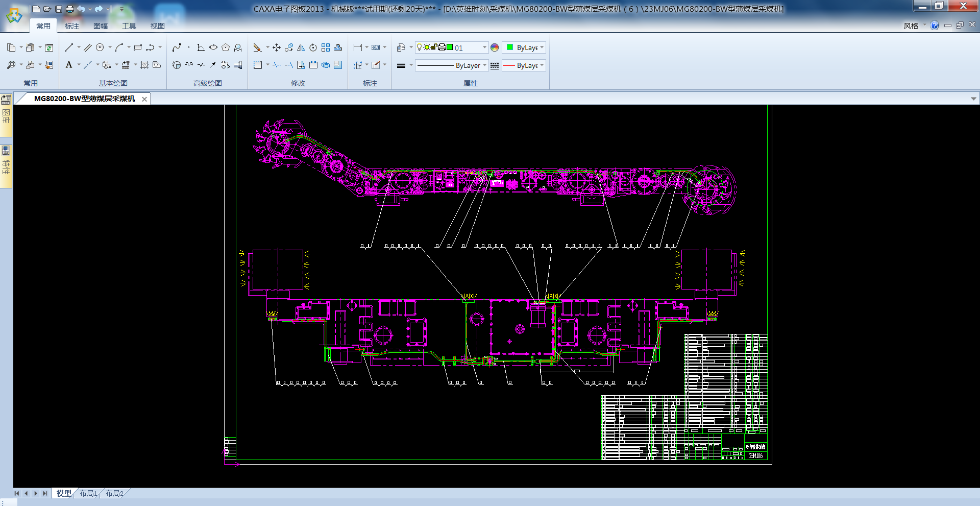
Task: Pick the Polygon tool pentagon icon
Action: click(226, 47)
